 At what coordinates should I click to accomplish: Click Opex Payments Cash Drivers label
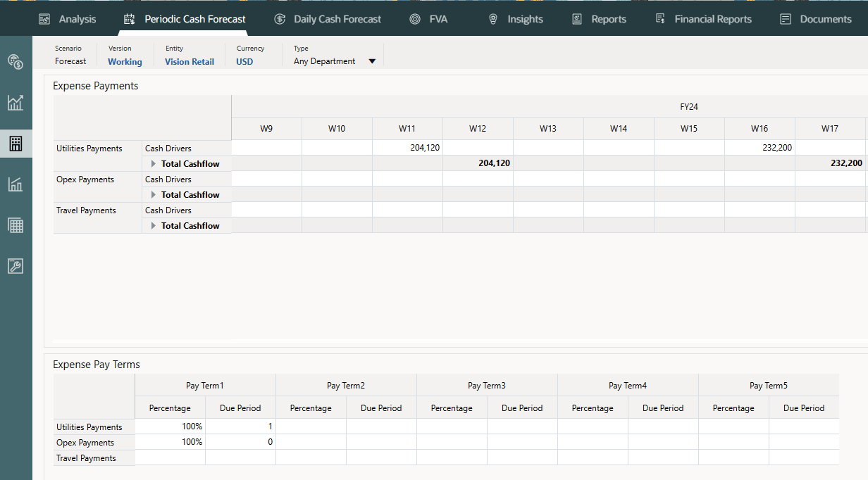point(168,179)
